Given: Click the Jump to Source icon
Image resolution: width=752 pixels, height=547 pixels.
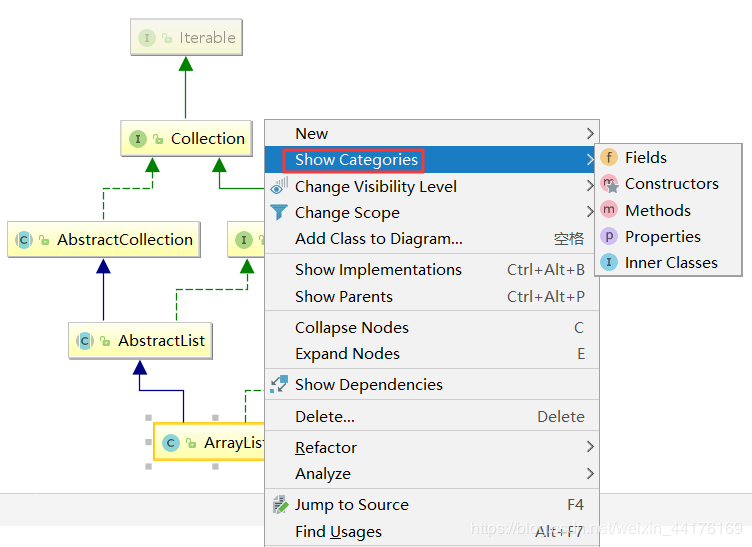Looking at the screenshot, I should pos(280,505).
